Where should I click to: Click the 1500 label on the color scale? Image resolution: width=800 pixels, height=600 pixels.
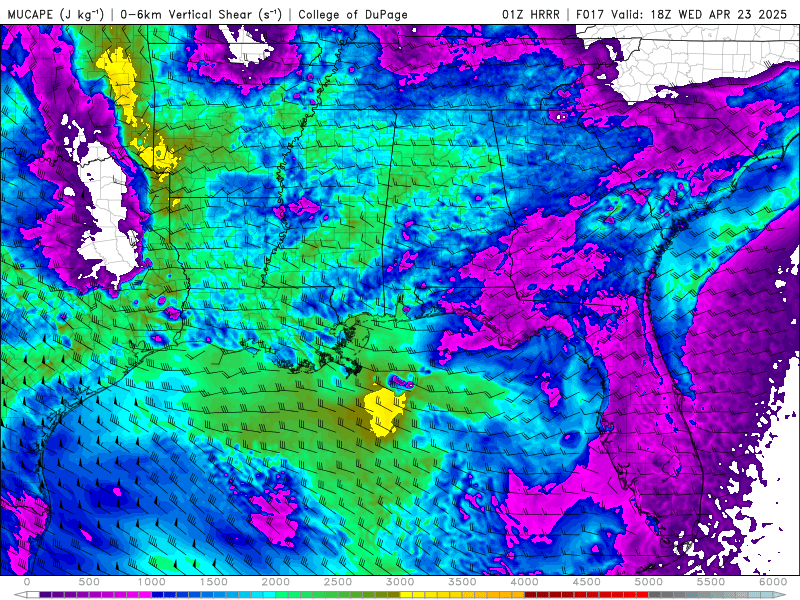tap(214, 582)
